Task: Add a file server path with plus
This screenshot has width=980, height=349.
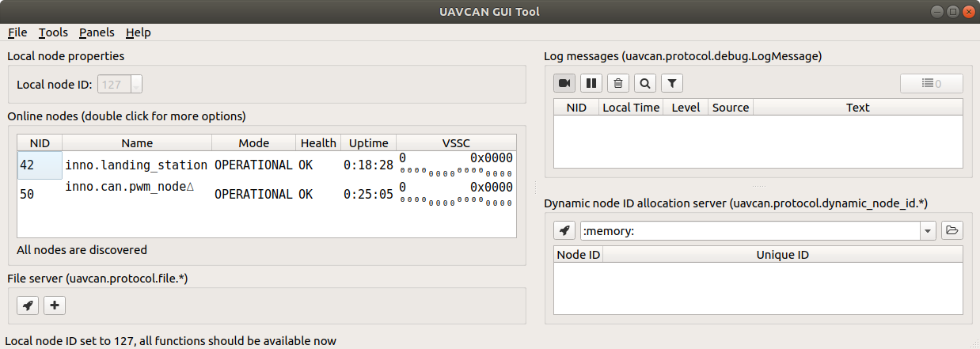Action: click(55, 305)
